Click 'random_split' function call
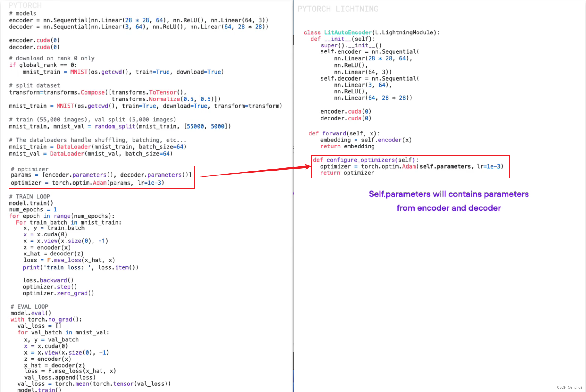The height and width of the screenshot is (392, 586). [115, 126]
